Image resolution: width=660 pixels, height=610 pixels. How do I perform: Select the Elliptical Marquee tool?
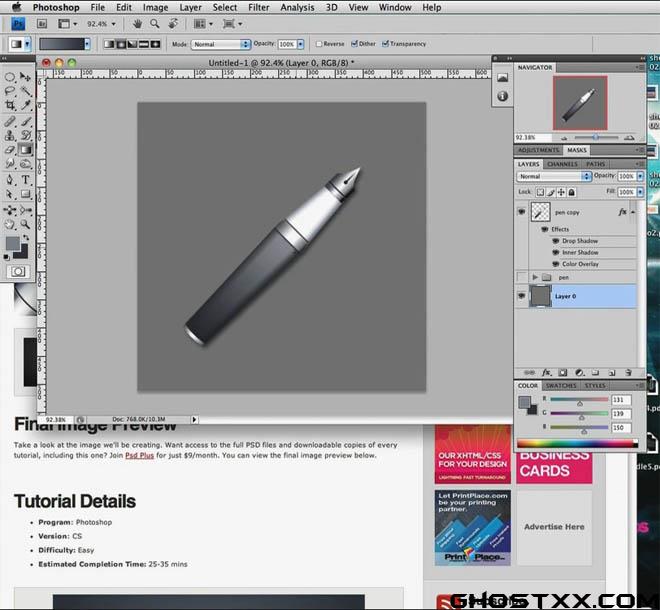pyautogui.click(x=10, y=77)
